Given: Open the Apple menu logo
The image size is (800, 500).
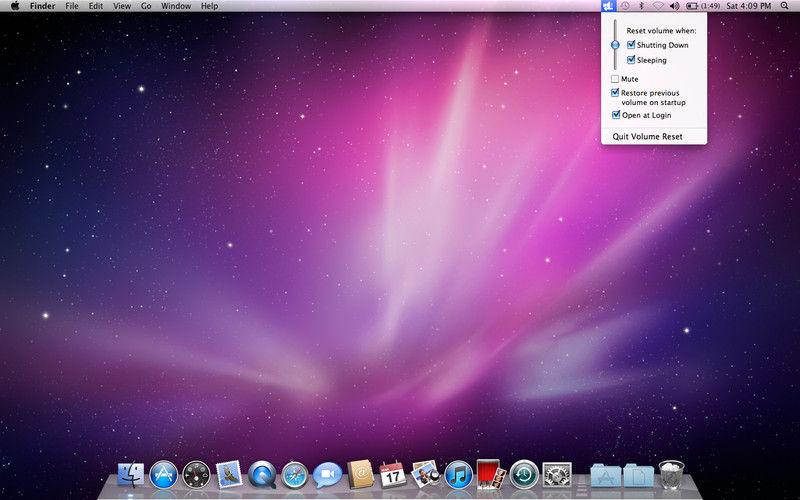Looking at the screenshot, I should [15, 6].
